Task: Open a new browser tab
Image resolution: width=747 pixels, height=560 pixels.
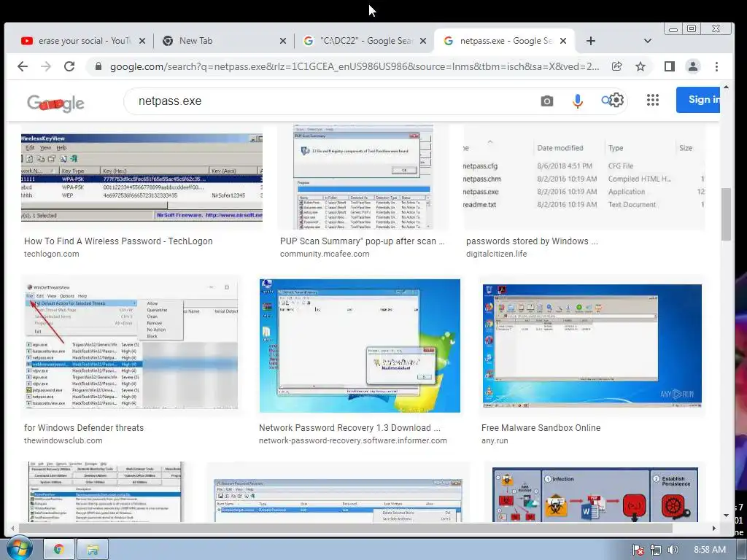Action: click(x=591, y=41)
